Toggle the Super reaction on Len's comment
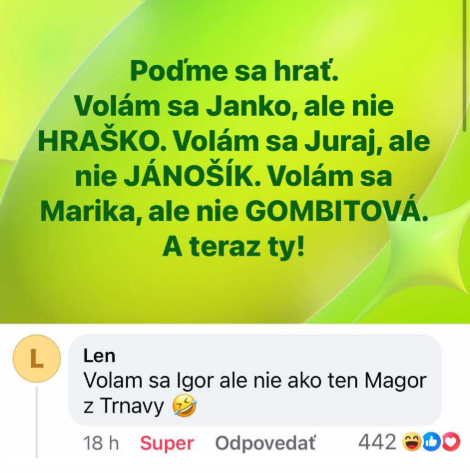470x473 pixels. coord(167,443)
